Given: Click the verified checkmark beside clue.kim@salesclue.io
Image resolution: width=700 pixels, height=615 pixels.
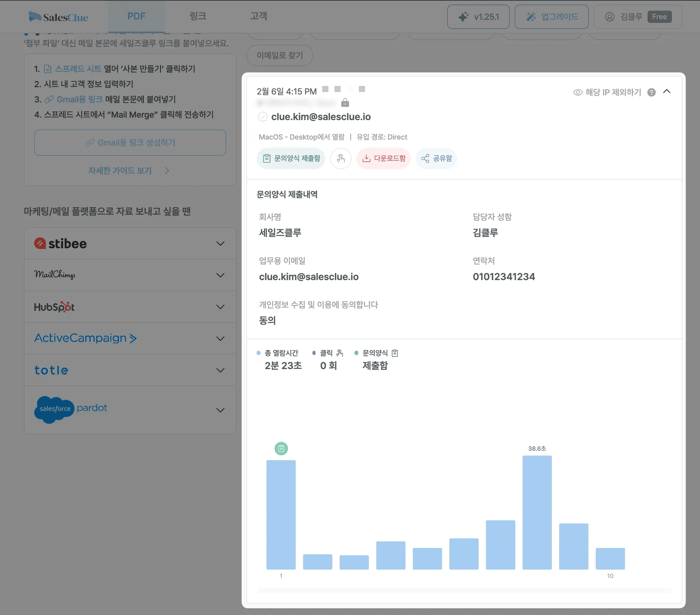Looking at the screenshot, I should pos(262,117).
